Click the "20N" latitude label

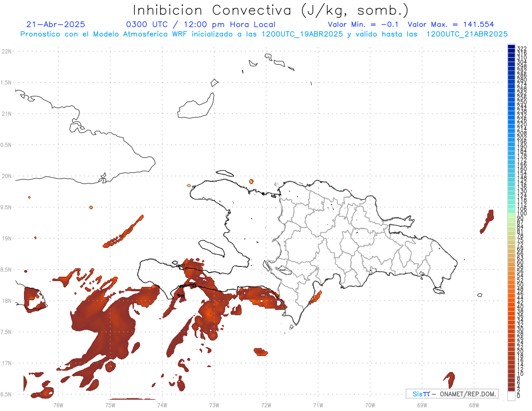tap(7, 176)
